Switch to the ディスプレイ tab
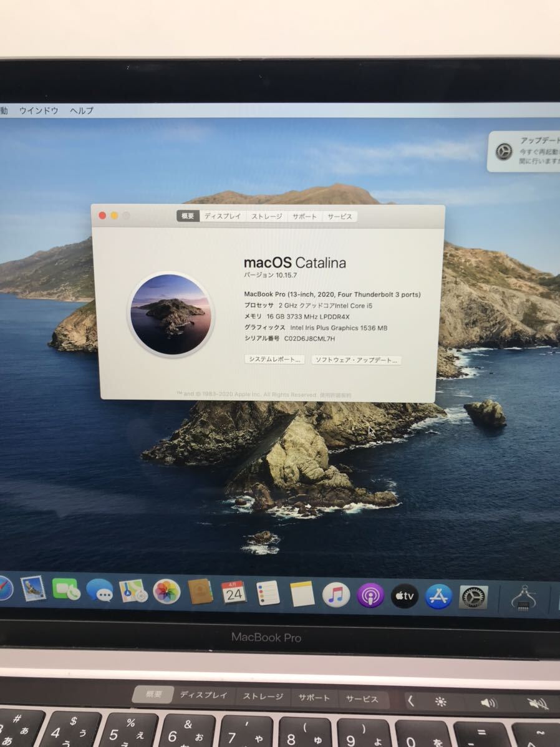 tap(223, 216)
